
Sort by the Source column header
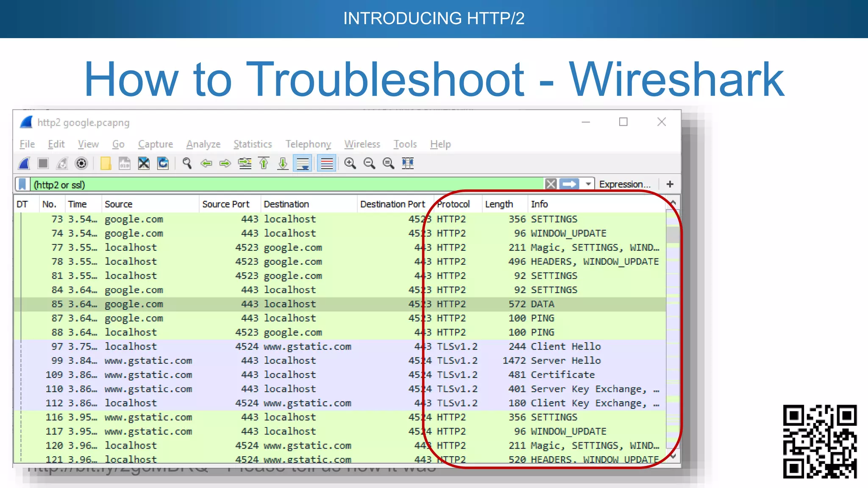tap(150, 204)
